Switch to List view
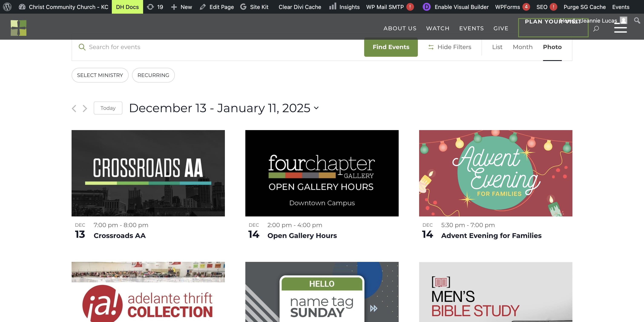644x322 pixels. 497,47
